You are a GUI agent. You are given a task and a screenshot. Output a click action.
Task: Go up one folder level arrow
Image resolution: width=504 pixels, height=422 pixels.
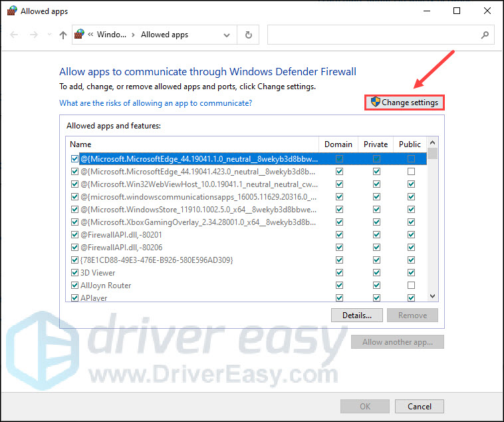[63, 35]
